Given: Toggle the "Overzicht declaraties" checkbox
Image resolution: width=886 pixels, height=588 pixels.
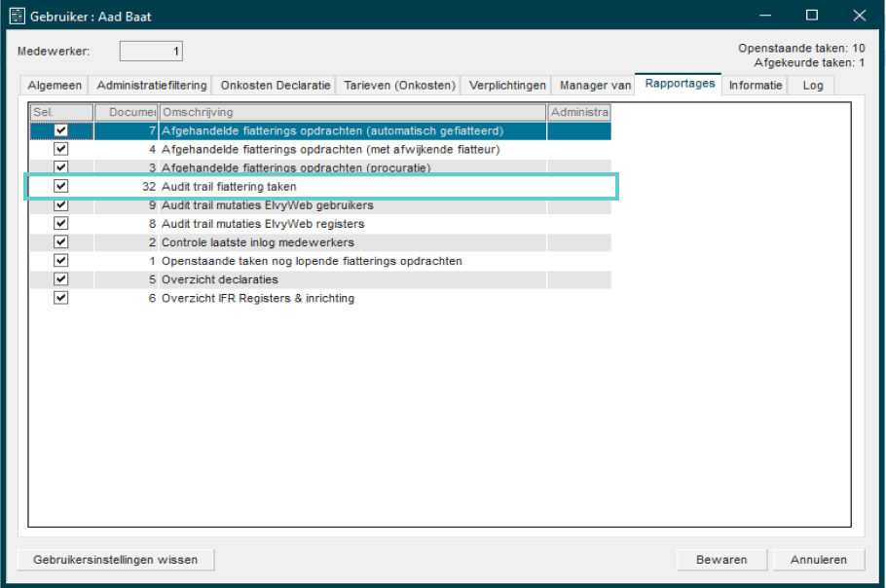Looking at the screenshot, I should pyautogui.click(x=60, y=280).
